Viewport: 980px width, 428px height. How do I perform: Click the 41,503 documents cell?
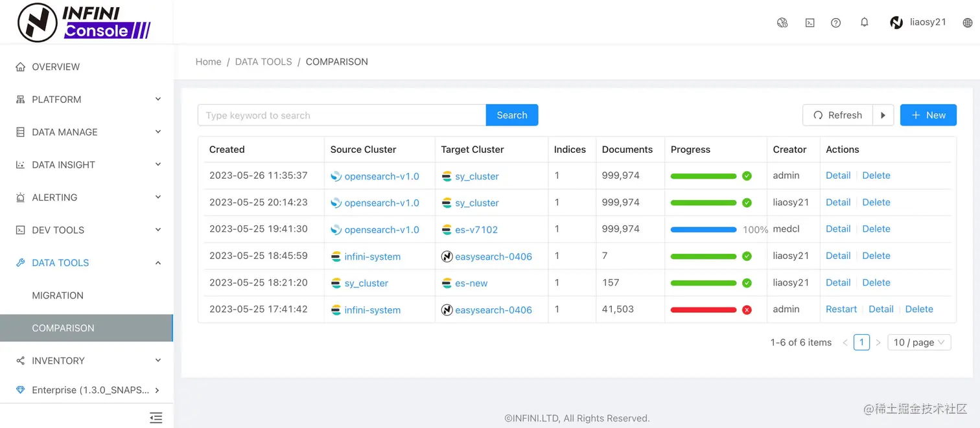[x=618, y=310]
